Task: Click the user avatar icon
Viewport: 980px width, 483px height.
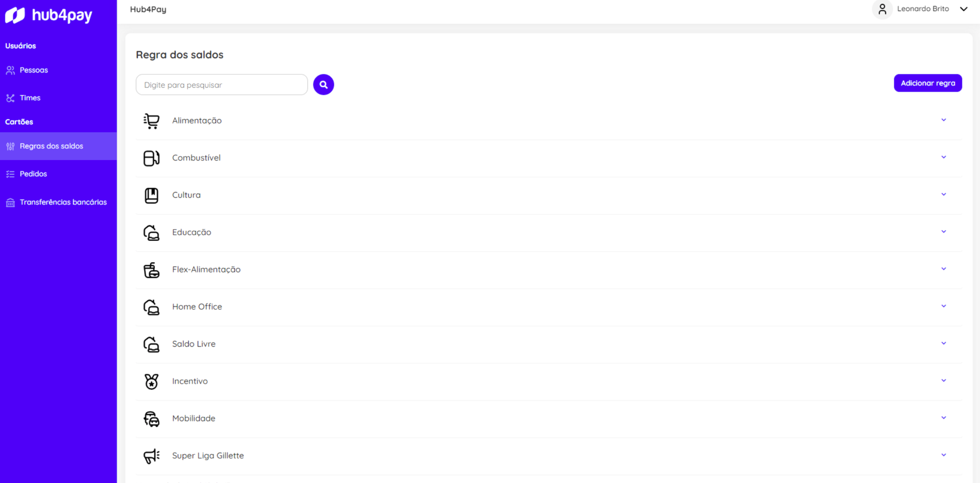Action: tap(882, 9)
